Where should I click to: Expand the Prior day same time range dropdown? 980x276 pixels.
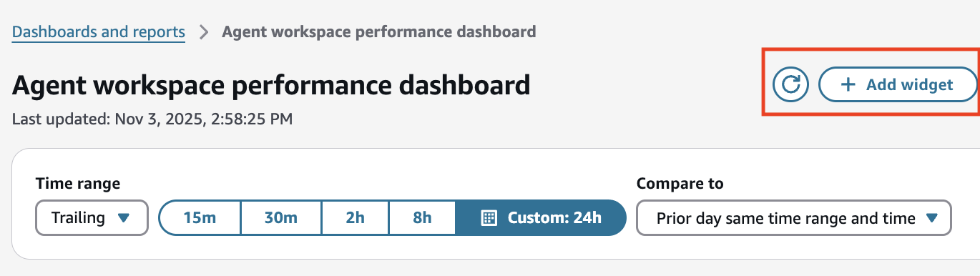tap(794, 217)
